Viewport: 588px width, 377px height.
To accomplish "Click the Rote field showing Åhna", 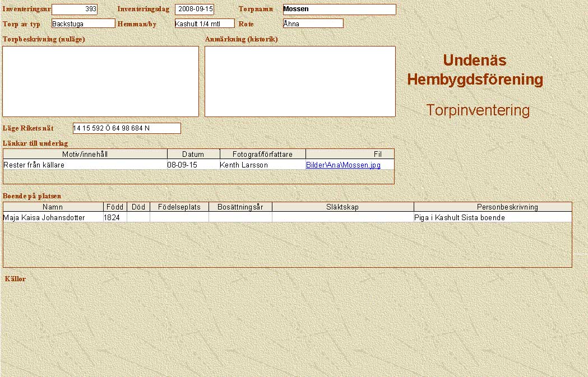I will click(x=313, y=24).
